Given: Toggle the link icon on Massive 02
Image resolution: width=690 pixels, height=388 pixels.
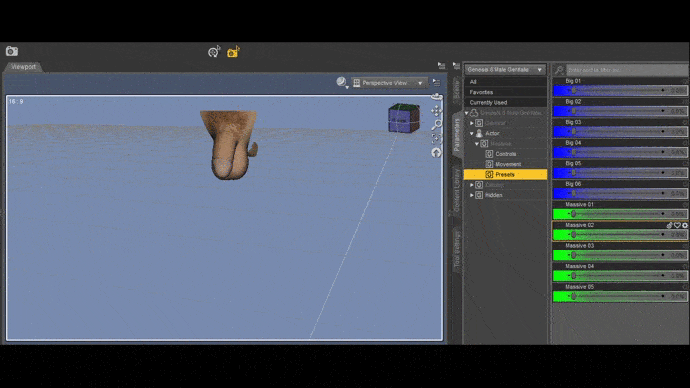Looking at the screenshot, I should (670, 225).
